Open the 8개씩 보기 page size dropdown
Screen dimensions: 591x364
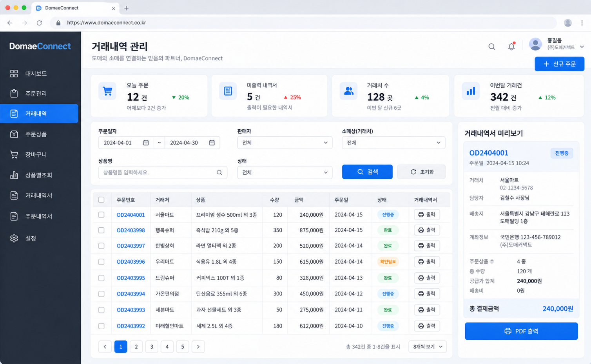click(428, 347)
